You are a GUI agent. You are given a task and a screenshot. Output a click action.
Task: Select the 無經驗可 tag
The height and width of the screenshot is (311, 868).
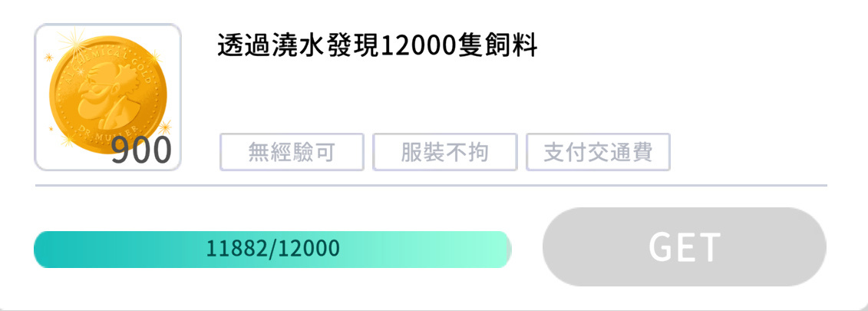coord(292,152)
